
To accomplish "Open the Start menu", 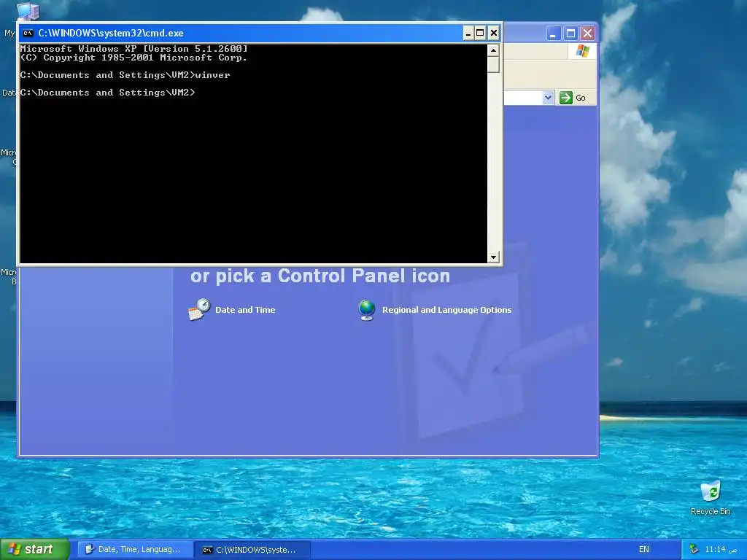I will pos(34,550).
